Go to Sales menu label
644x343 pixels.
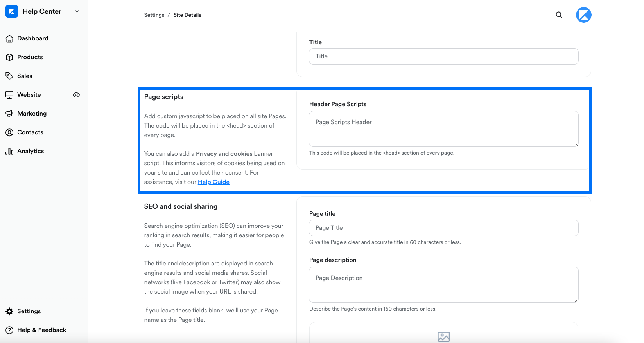(25, 76)
